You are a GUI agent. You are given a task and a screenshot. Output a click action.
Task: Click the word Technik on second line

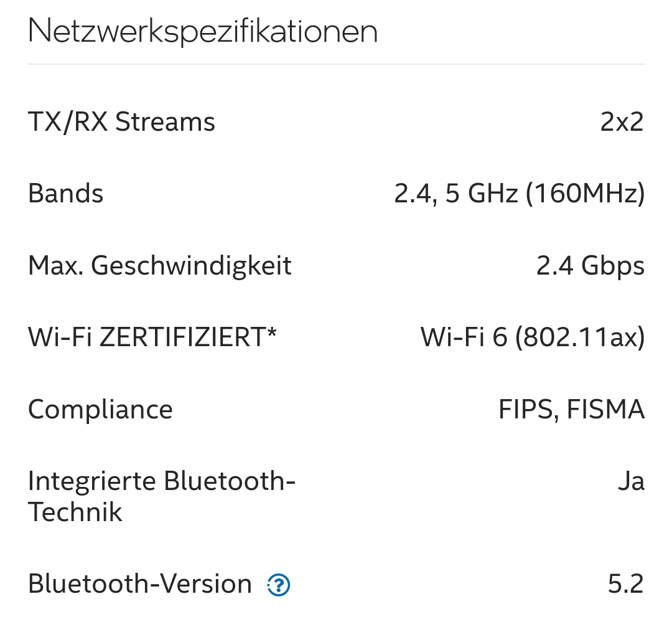(75, 512)
